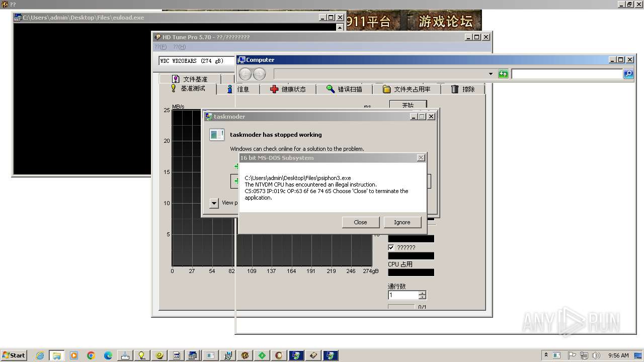Click Close in the 16 bit MS-DOS Subsystem dialog

360,222
